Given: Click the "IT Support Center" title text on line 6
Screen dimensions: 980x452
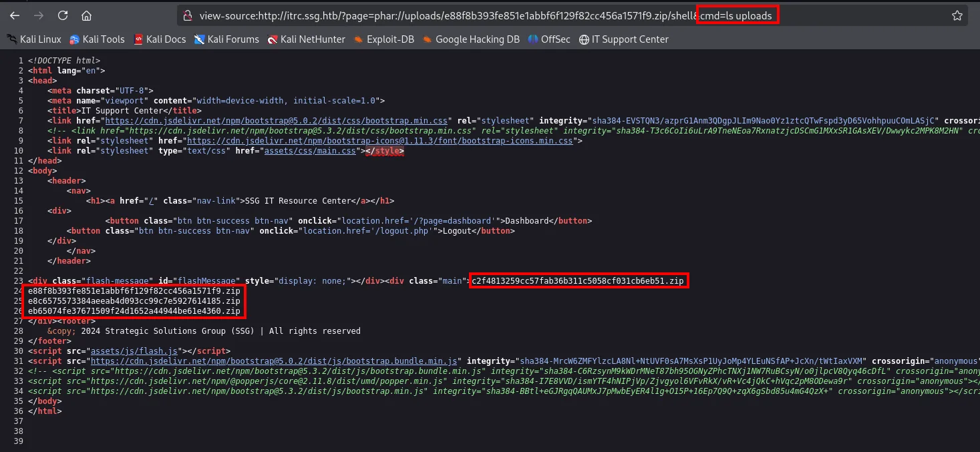Looking at the screenshot, I should (x=122, y=111).
